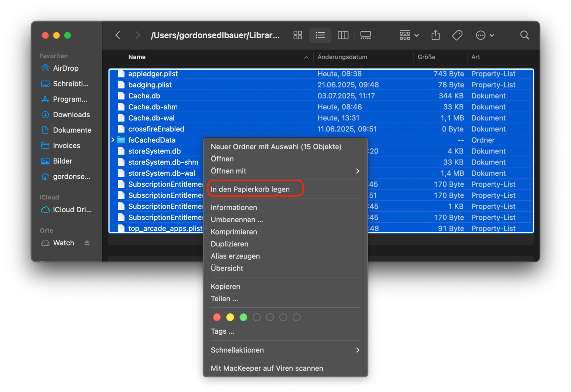Switch to gallery view
Screen dimensions: 571x392
click(365, 35)
